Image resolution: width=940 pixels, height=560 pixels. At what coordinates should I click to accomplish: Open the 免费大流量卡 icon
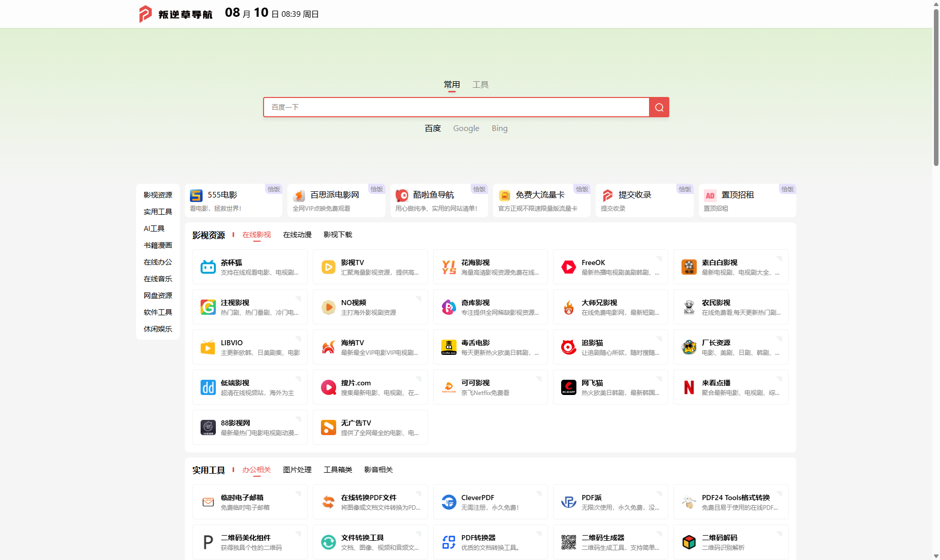[x=504, y=195]
